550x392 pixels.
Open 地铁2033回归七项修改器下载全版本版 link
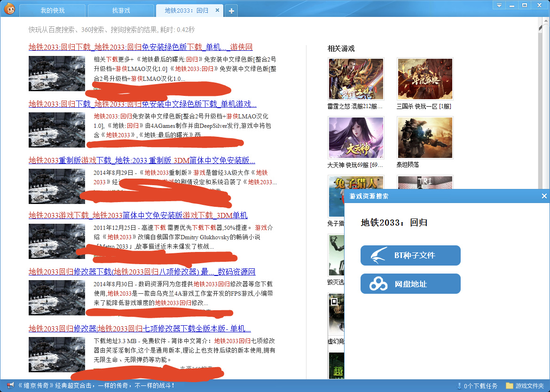tap(140, 329)
